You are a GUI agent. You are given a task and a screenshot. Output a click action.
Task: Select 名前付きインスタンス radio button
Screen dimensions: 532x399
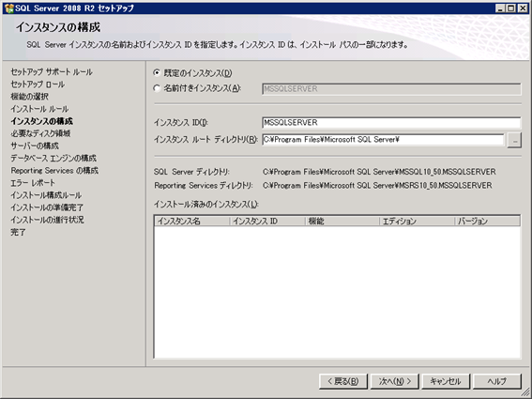point(157,88)
